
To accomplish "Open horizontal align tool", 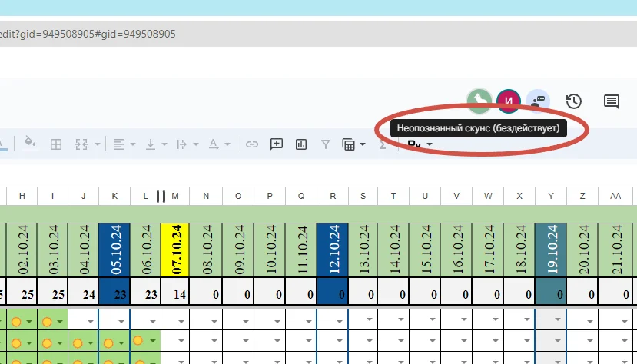I will [x=118, y=144].
